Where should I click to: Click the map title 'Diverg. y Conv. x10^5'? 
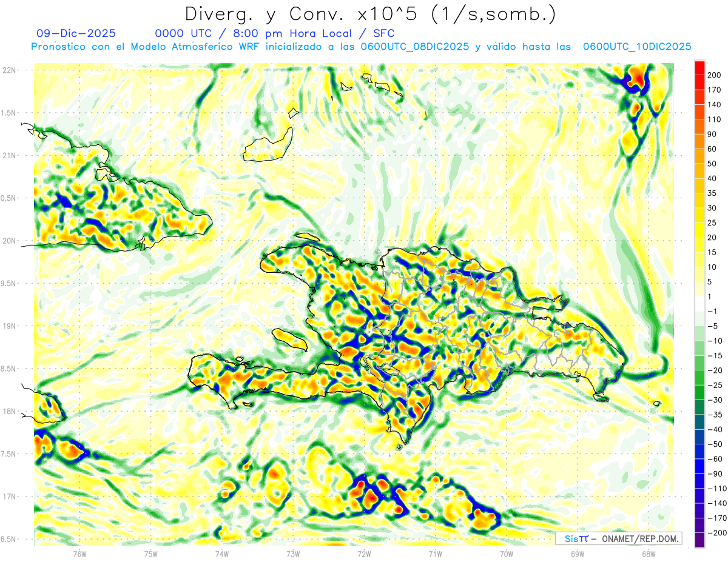tap(302, 14)
